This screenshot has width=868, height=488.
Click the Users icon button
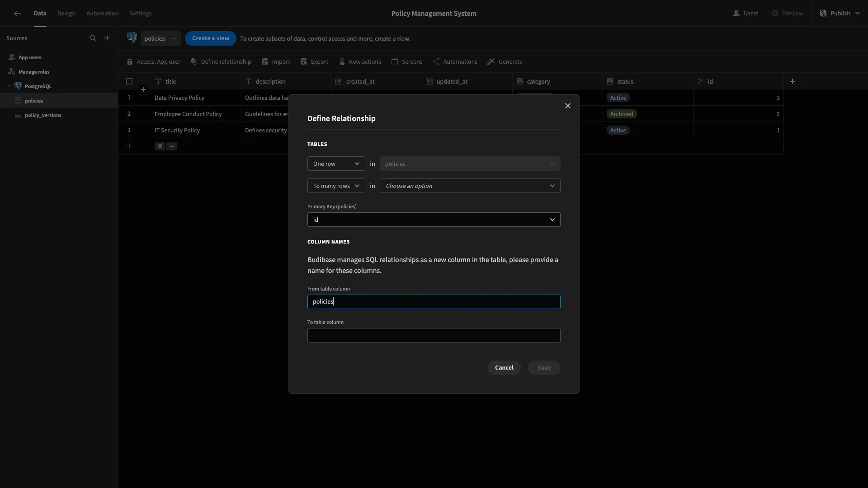[x=745, y=14]
